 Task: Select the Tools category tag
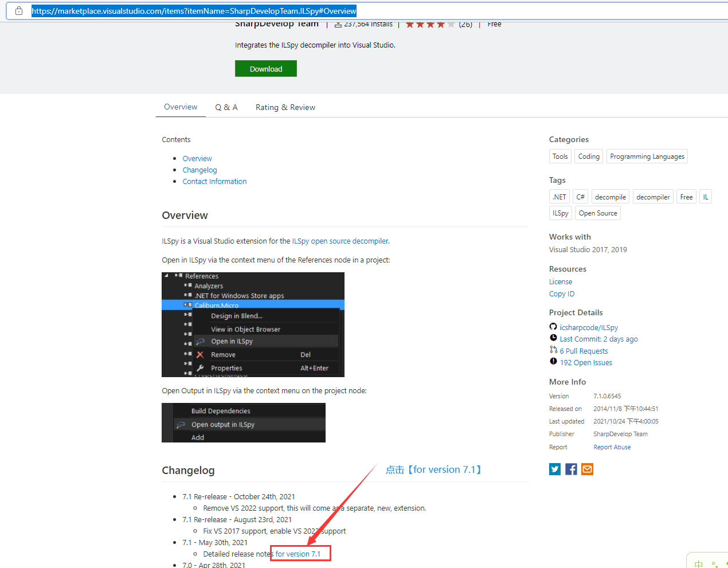560,156
